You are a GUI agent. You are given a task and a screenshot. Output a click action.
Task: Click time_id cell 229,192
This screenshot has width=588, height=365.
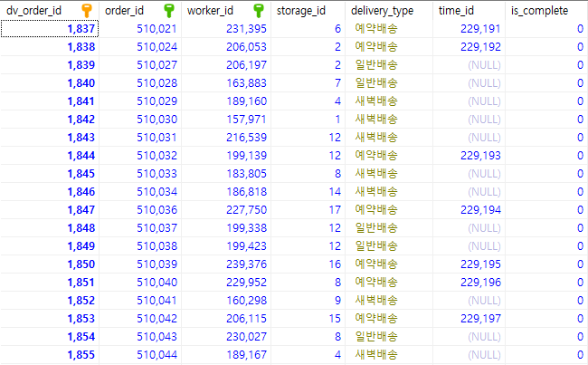point(469,47)
